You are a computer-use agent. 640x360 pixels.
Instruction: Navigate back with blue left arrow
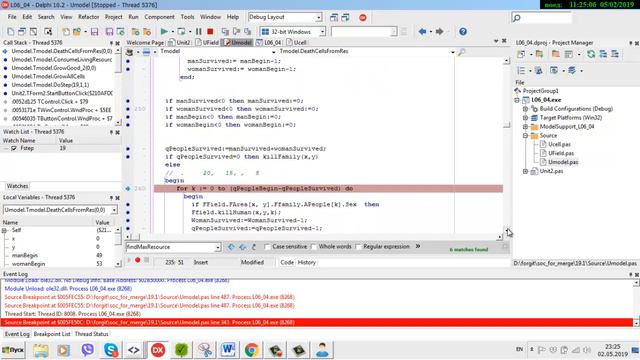pyautogui.click(x=422, y=31)
